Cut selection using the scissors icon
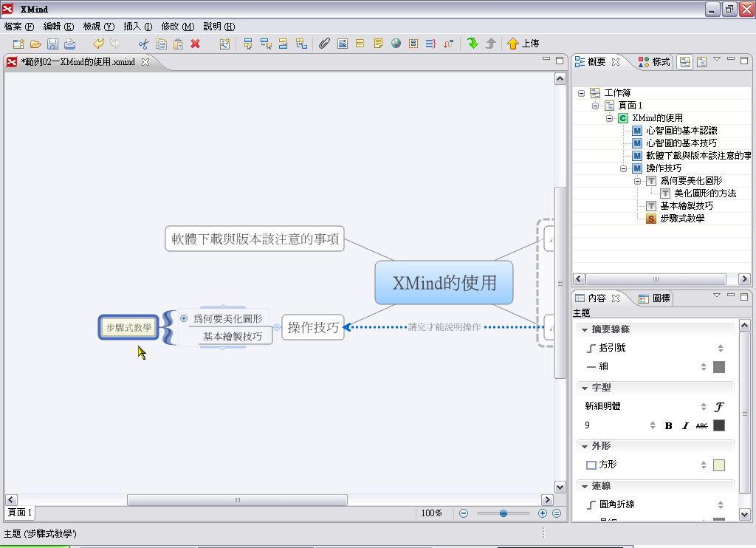 coord(144,44)
